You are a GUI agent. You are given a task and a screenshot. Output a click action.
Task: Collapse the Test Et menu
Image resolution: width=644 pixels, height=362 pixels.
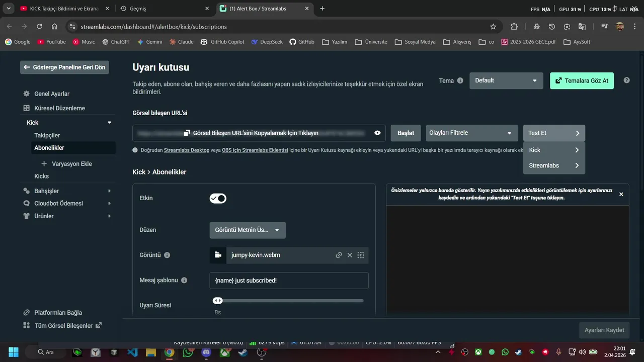554,133
